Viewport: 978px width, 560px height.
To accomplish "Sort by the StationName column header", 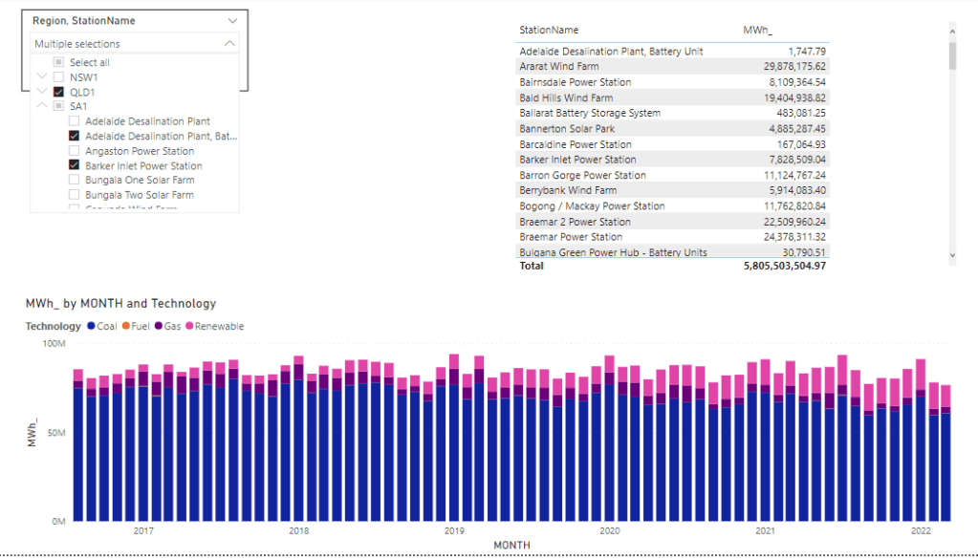I will coord(548,30).
